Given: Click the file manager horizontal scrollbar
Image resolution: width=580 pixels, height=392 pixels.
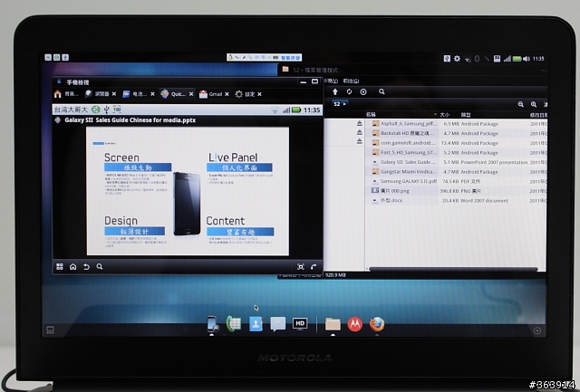Looking at the screenshot, I should [453, 269].
